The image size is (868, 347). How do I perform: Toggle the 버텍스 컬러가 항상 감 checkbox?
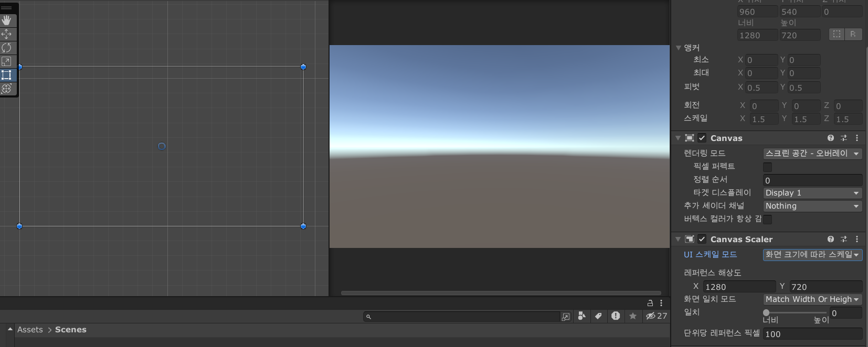[767, 219]
